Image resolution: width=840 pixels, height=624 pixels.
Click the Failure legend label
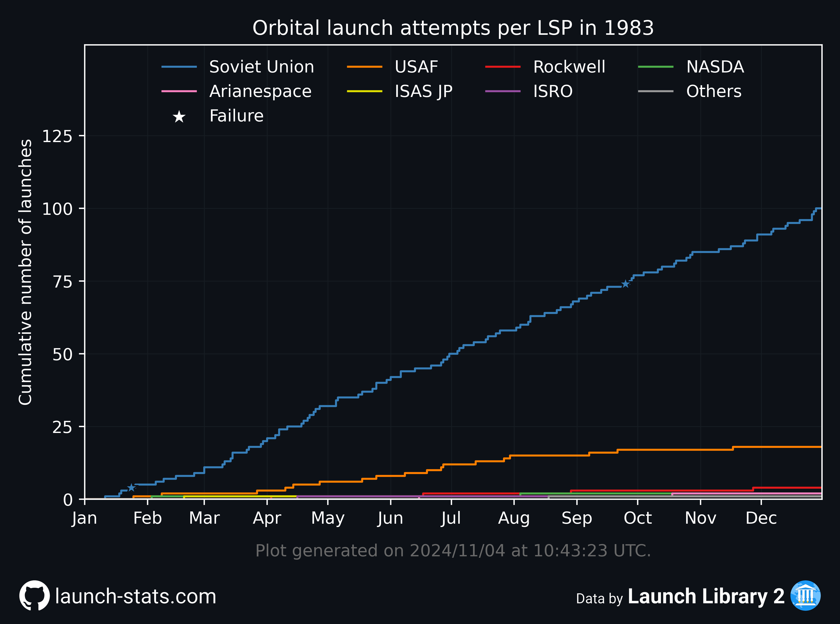236,116
